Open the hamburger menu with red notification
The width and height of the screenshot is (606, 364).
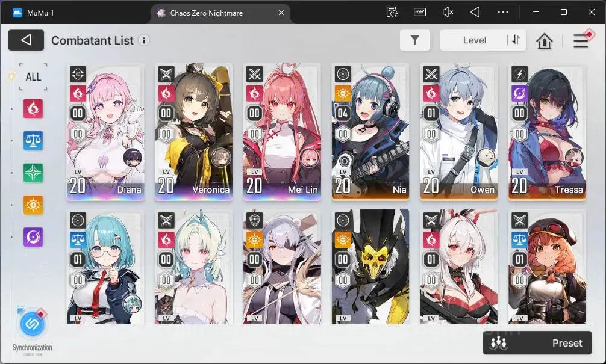(x=581, y=40)
